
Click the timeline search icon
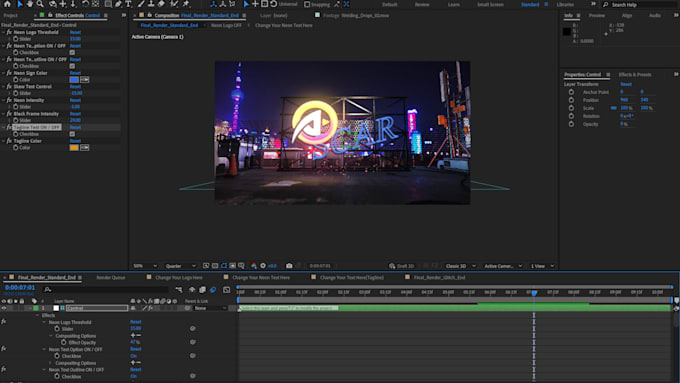pos(48,289)
